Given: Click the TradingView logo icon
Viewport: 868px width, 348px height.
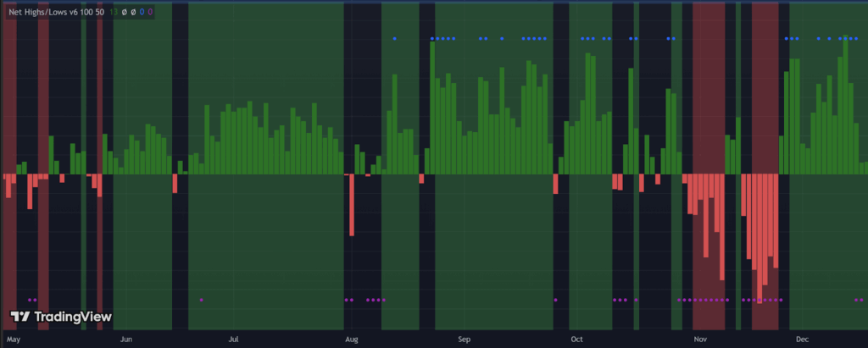Looking at the screenshot, I should click(x=20, y=317).
